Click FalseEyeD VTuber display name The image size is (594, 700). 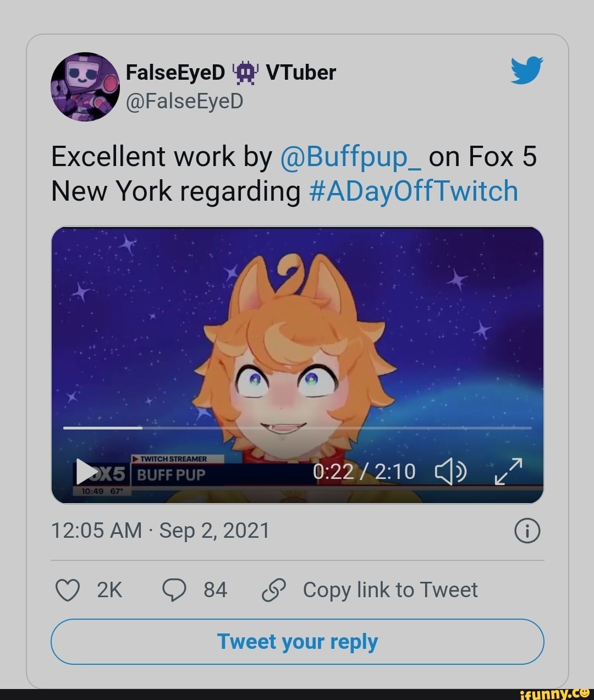tap(230, 72)
